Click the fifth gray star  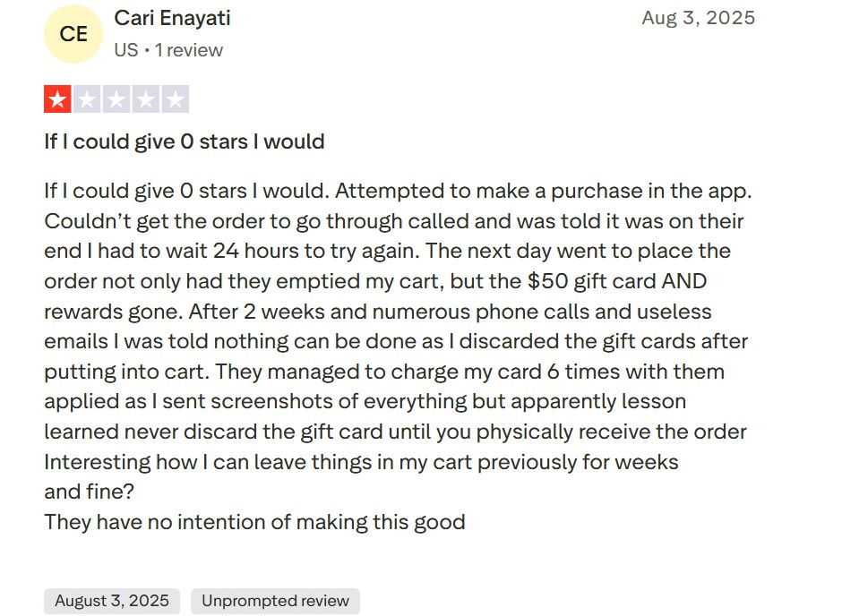(176, 99)
